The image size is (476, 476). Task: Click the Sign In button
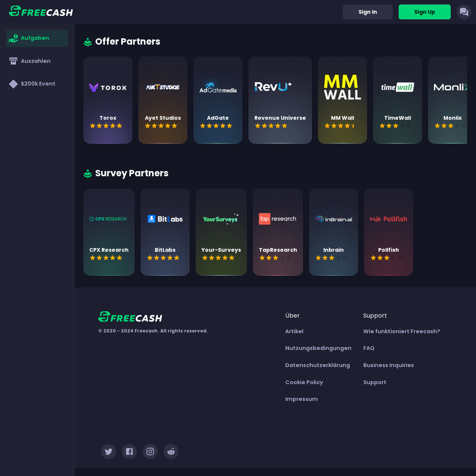point(368,12)
